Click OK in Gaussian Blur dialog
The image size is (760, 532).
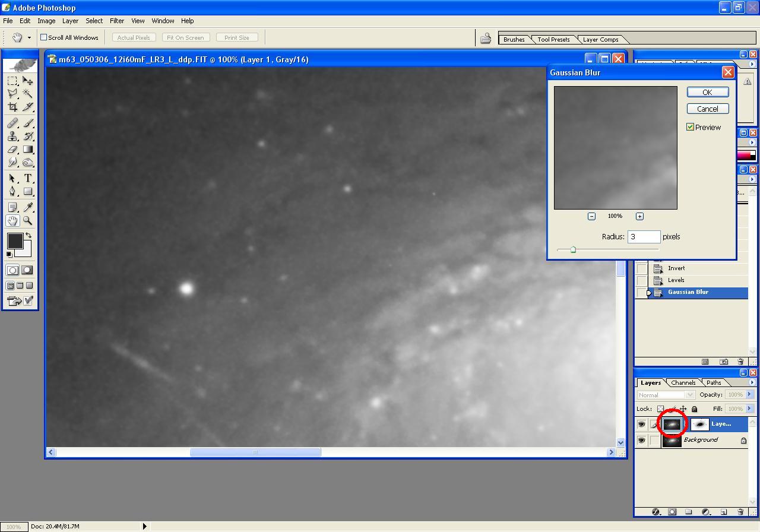coord(707,92)
